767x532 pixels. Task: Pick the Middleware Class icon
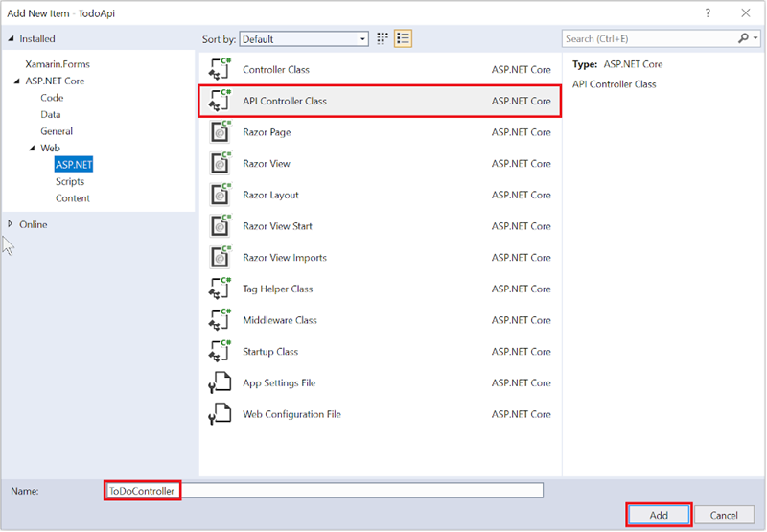coord(221,321)
